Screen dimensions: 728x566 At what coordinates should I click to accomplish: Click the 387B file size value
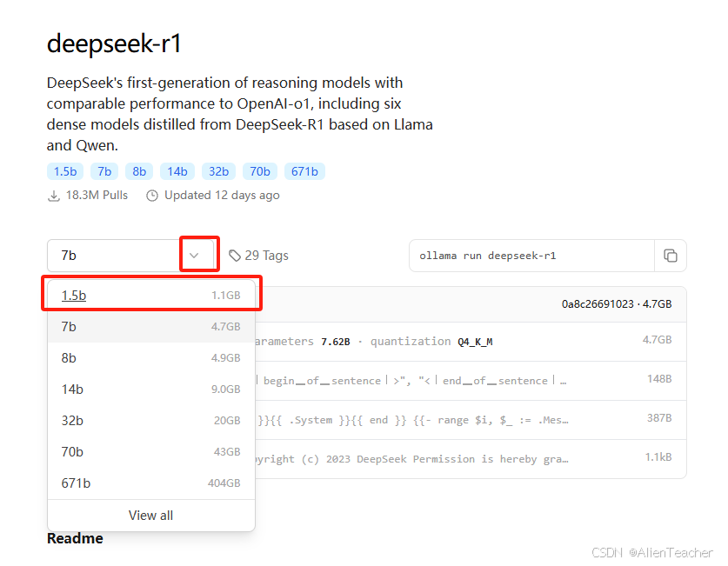click(x=659, y=418)
